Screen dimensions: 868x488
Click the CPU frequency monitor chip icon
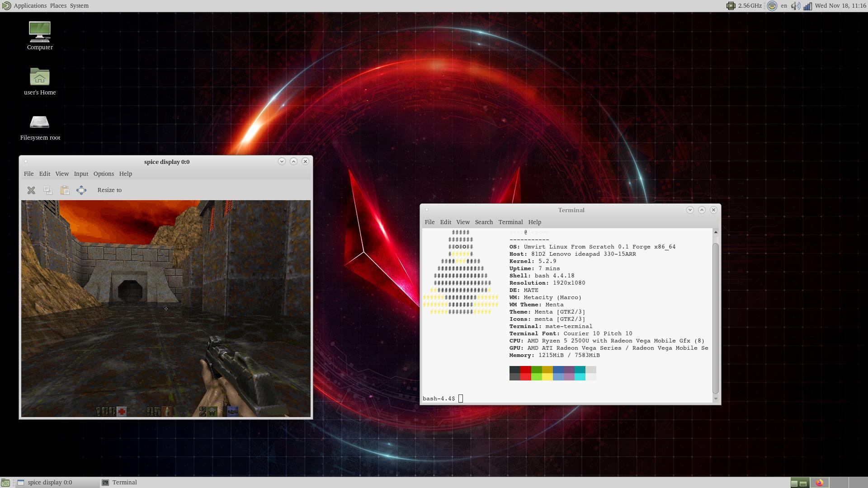click(x=731, y=6)
